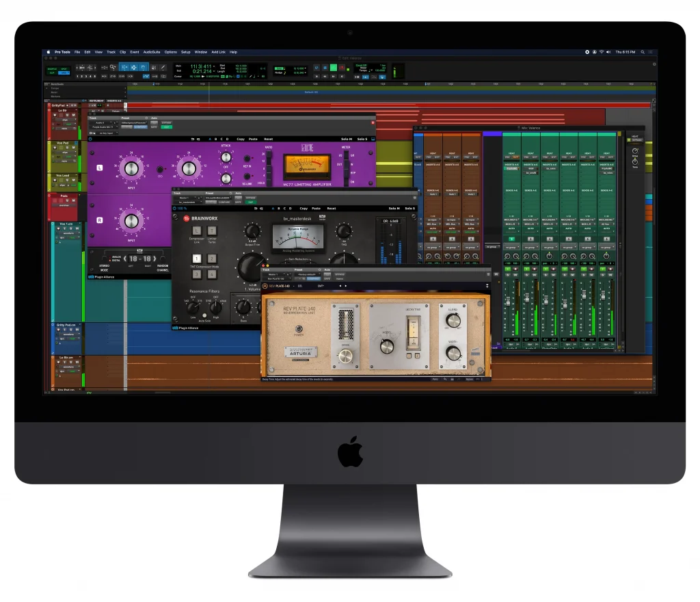Select the Pencil tool

point(163,68)
